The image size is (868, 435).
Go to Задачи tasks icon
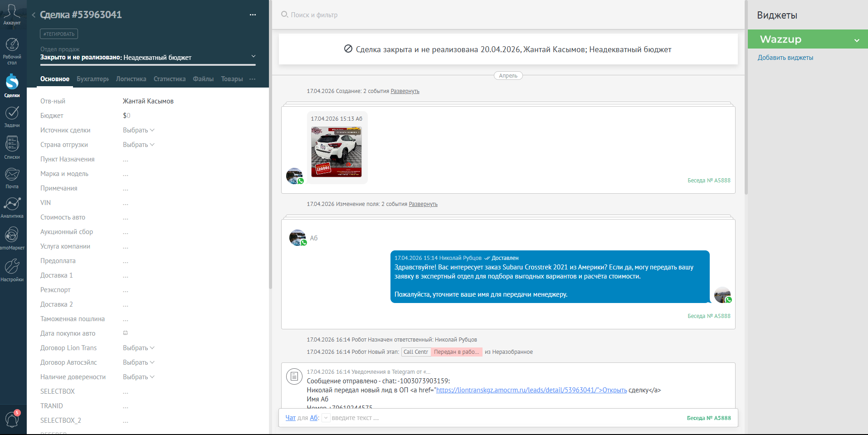12,116
